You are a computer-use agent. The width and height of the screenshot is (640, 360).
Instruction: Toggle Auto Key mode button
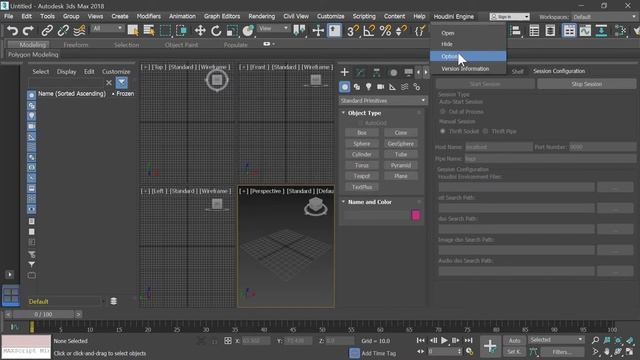coord(514,340)
